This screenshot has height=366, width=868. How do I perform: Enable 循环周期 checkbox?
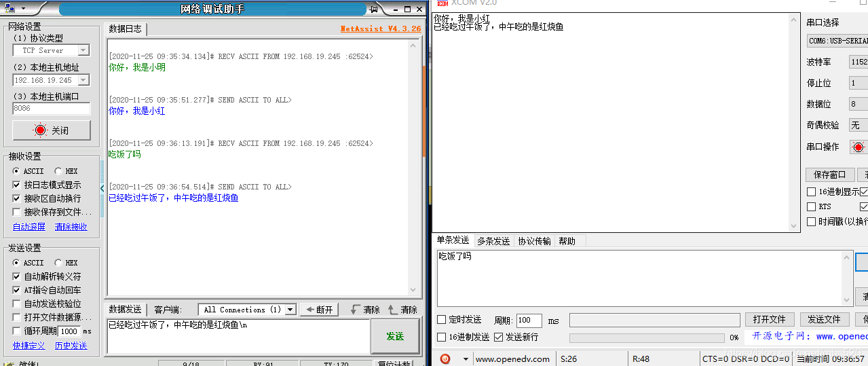pos(17,331)
